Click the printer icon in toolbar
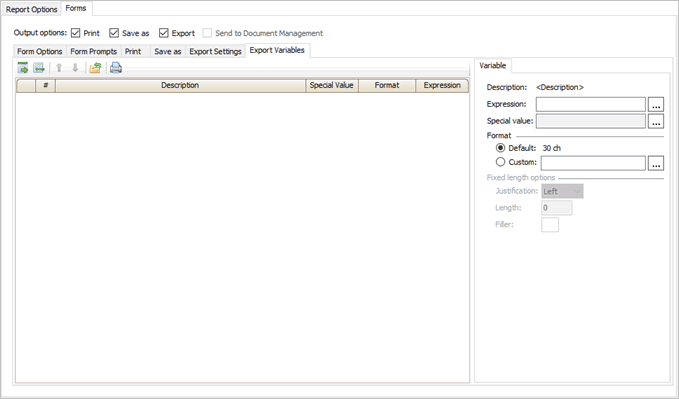This screenshot has height=399, width=679. (x=116, y=68)
